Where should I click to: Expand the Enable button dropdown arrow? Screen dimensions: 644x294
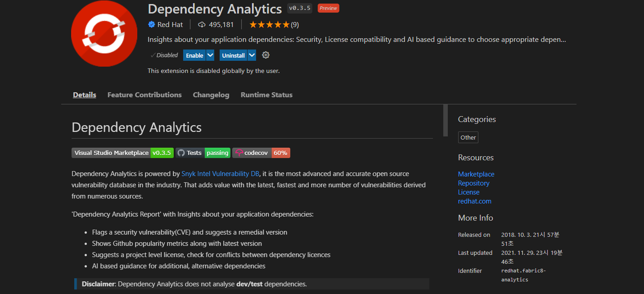(x=210, y=55)
